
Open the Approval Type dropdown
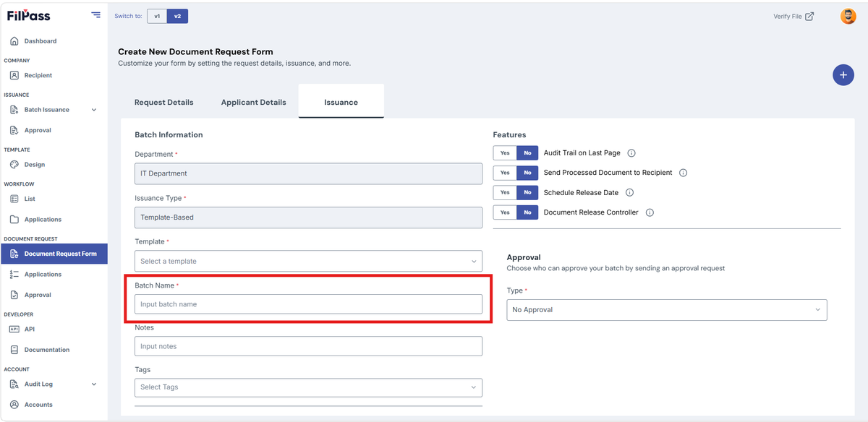click(667, 310)
